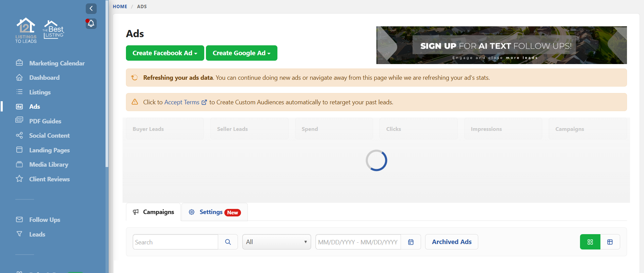
Task: Open Marketing Calendar in sidebar
Action: [x=57, y=63]
